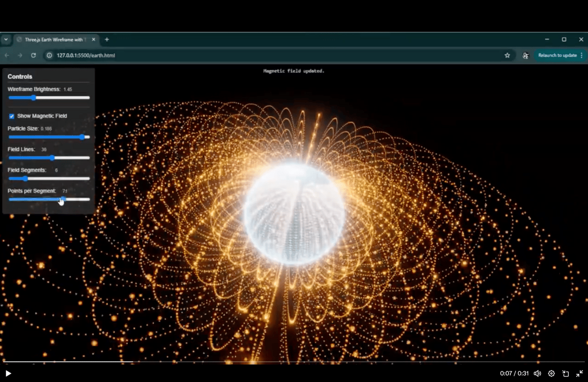588x382 pixels.
Task: Click the Points per Segment value 71
Action: (x=65, y=191)
